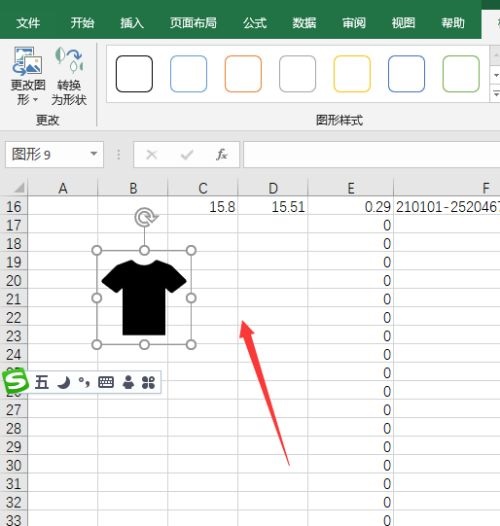
Task: Select column C header
Action: pyautogui.click(x=203, y=188)
